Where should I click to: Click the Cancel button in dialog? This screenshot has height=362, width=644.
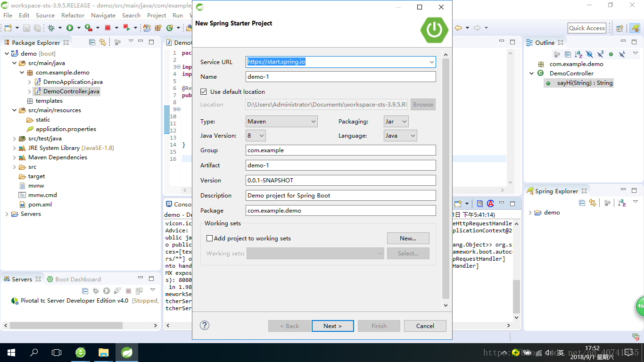tap(425, 326)
